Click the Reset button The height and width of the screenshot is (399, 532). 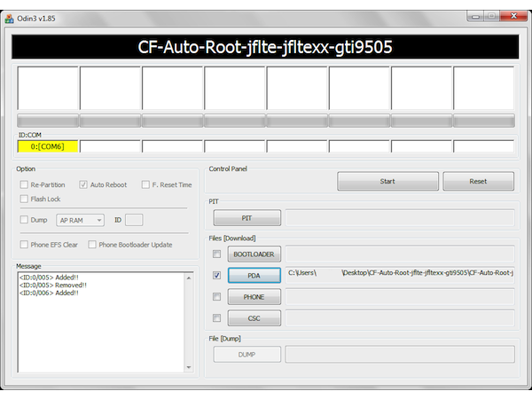[x=478, y=181]
